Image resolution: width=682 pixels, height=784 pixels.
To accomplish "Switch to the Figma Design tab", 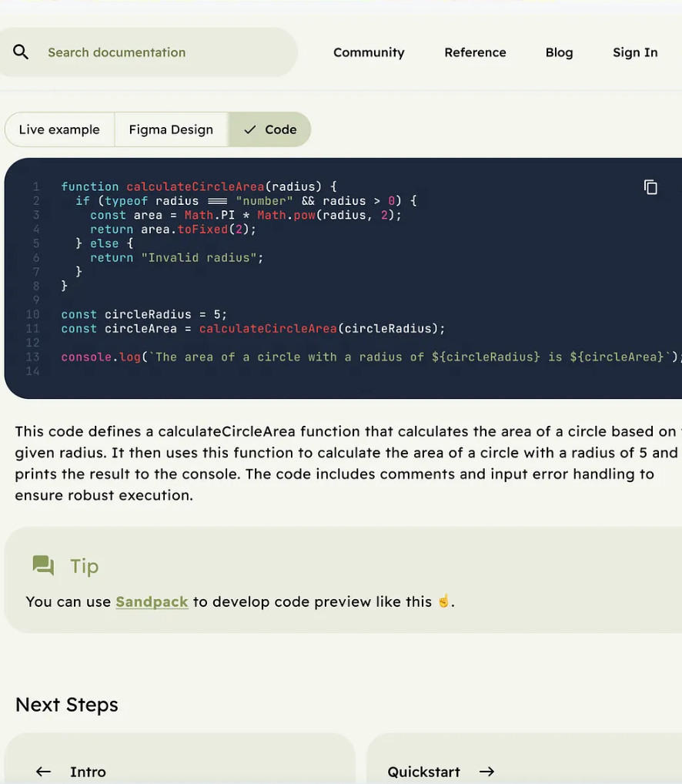I will tap(171, 129).
